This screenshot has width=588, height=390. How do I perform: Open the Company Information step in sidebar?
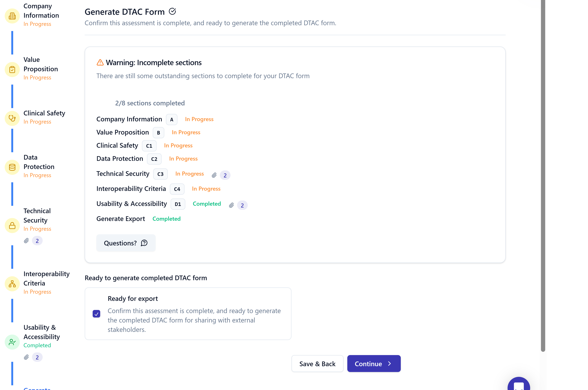click(x=41, y=15)
